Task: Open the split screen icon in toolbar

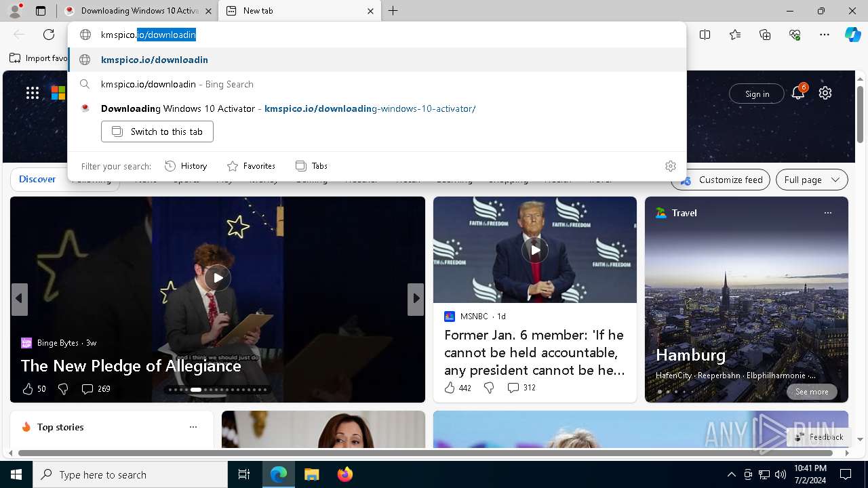Action: (x=705, y=35)
